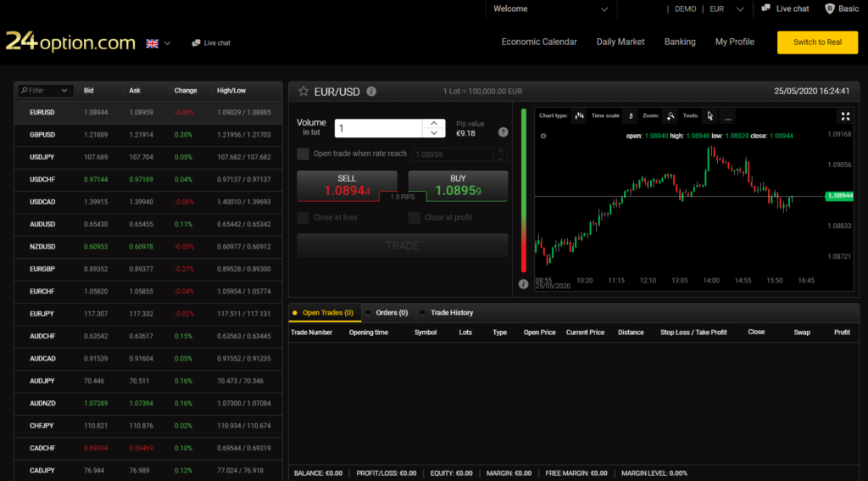This screenshot has width=868, height=481.
Task: Open the candlestick Chart type selector
Action: click(579, 116)
